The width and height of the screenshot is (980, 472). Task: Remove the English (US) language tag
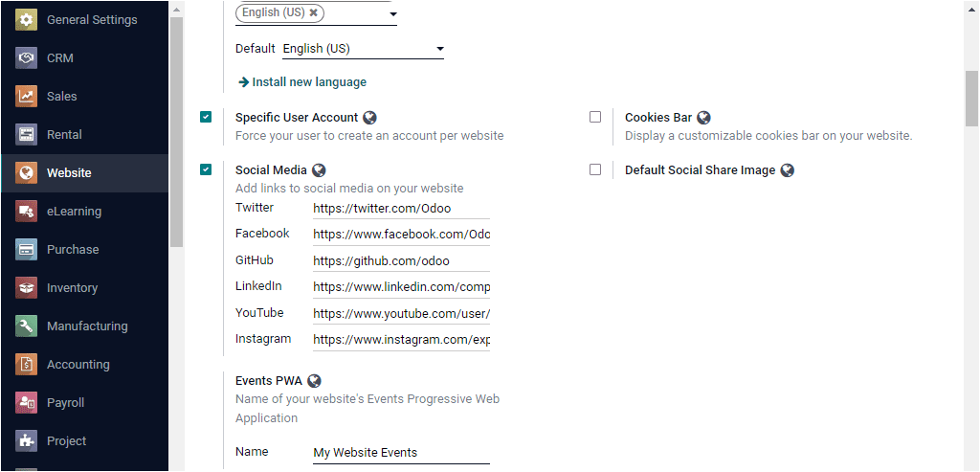pyautogui.click(x=314, y=12)
